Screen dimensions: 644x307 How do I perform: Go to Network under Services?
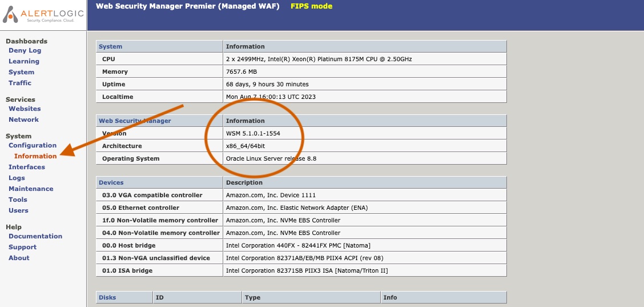coord(23,119)
